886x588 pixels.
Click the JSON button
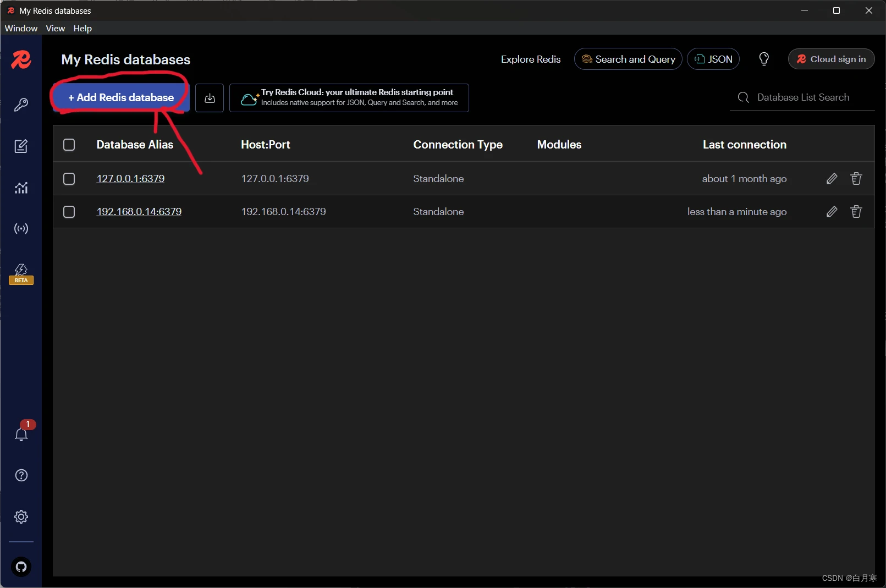(x=713, y=59)
